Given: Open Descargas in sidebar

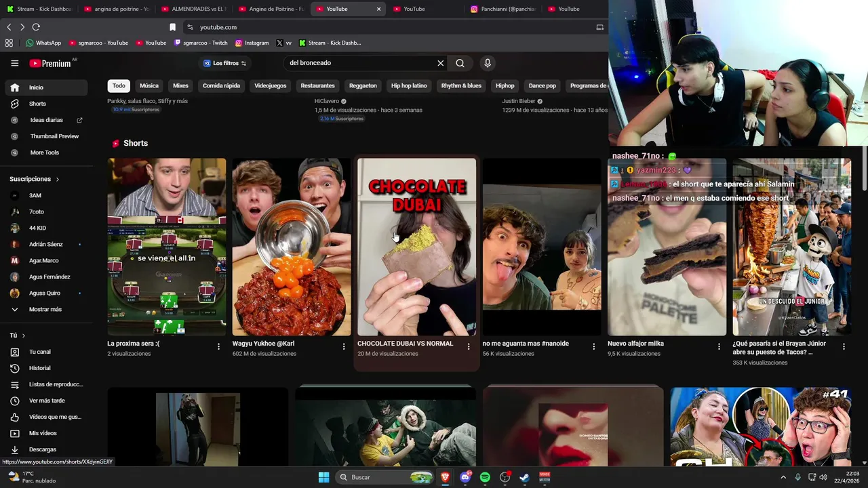Looking at the screenshot, I should pos(46,449).
